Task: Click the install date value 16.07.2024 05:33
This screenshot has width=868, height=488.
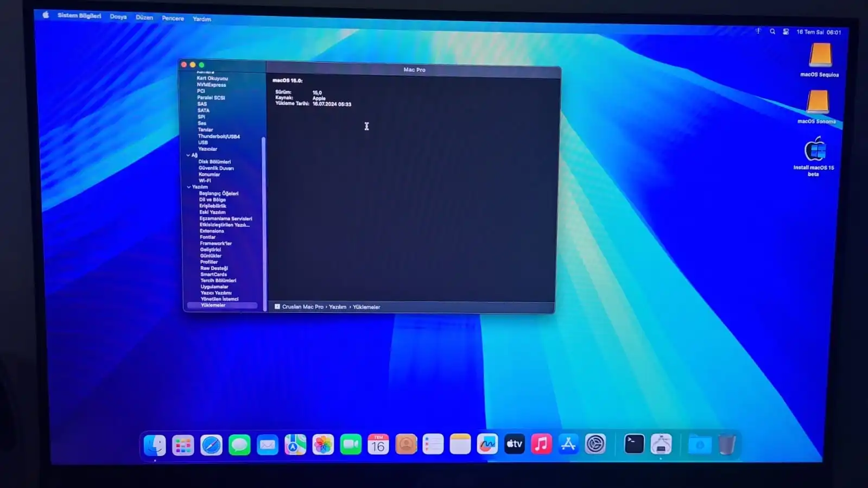Action: 332,104
